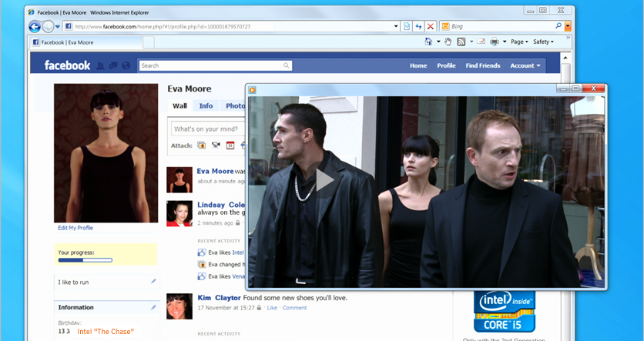Open Kim Claytor's name link

[x=220, y=298]
